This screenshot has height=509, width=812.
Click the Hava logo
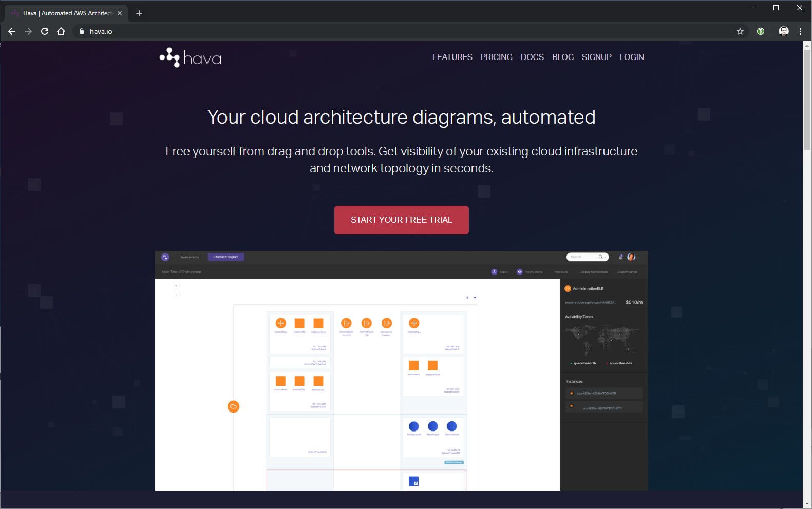(x=191, y=57)
